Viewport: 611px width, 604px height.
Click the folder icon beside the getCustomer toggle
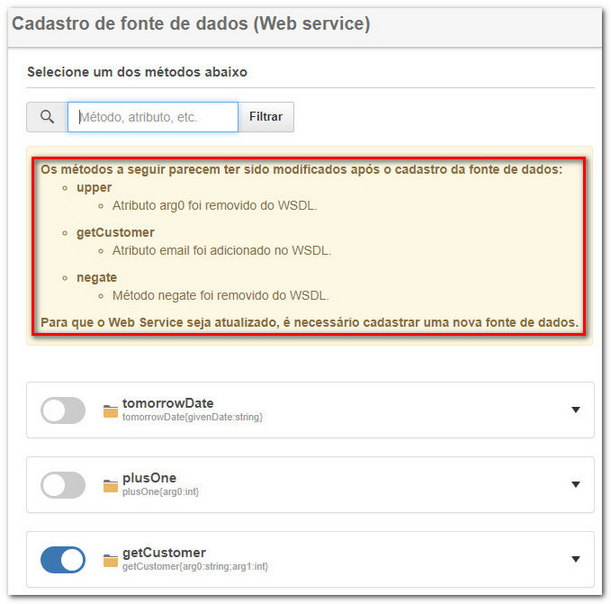point(110,560)
